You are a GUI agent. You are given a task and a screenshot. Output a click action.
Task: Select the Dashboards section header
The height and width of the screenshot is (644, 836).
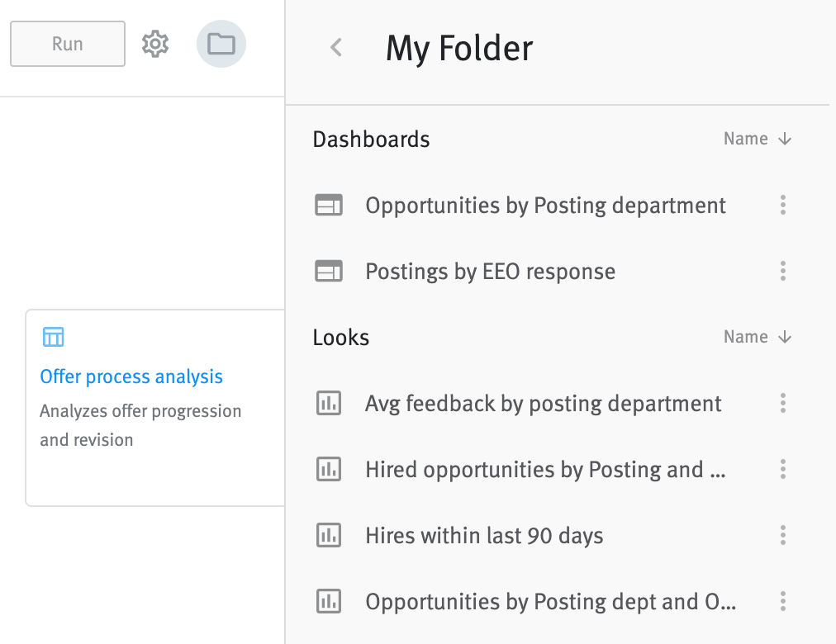pyautogui.click(x=371, y=139)
